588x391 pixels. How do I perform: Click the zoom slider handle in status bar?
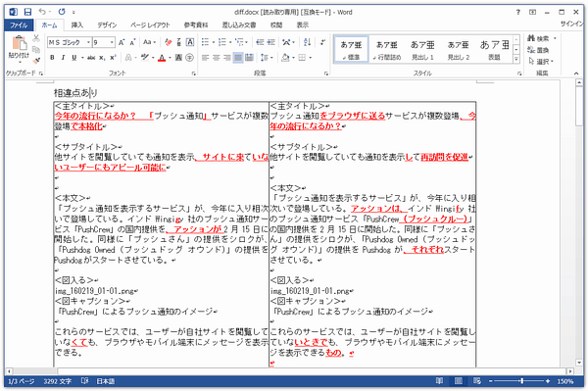pos(521,381)
